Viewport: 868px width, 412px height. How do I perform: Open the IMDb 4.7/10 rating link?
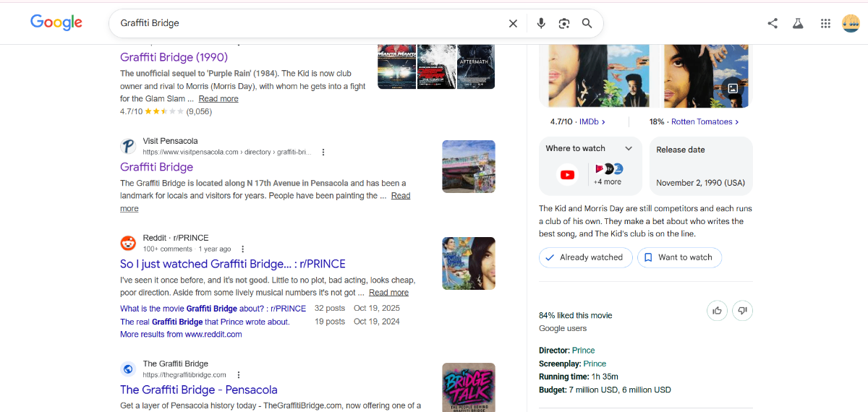tap(578, 122)
